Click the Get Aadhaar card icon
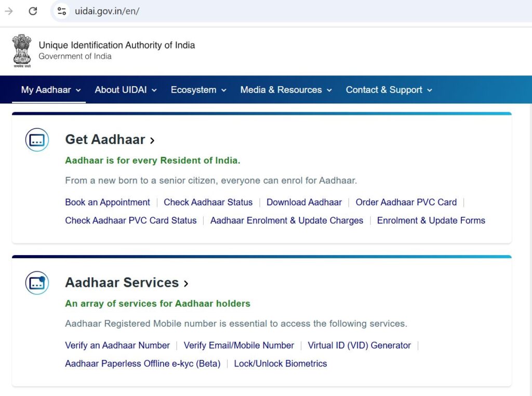532x396 pixels. (x=37, y=140)
